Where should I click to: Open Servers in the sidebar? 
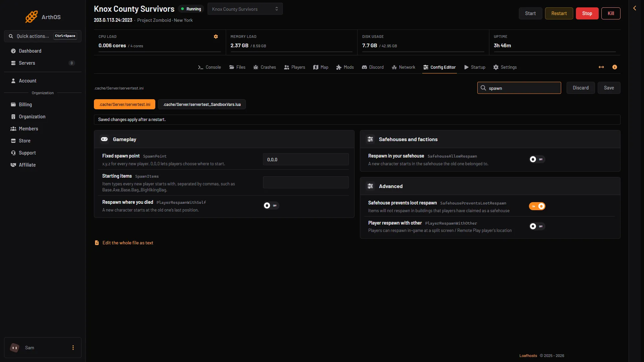click(x=43, y=63)
